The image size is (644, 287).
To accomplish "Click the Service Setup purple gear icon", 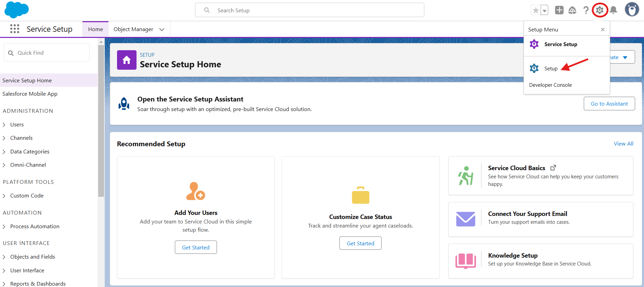I will coord(534,44).
